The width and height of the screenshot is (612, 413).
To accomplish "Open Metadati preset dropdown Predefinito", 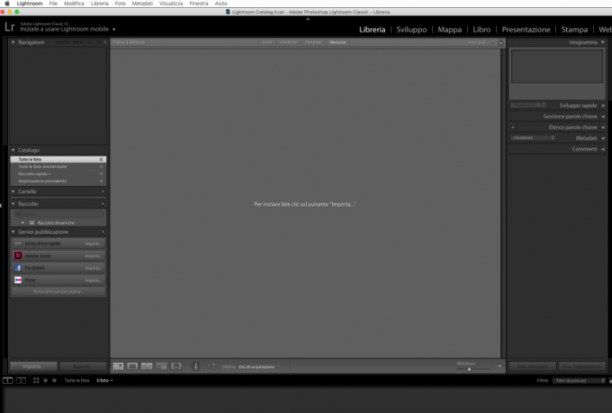I will (533, 138).
